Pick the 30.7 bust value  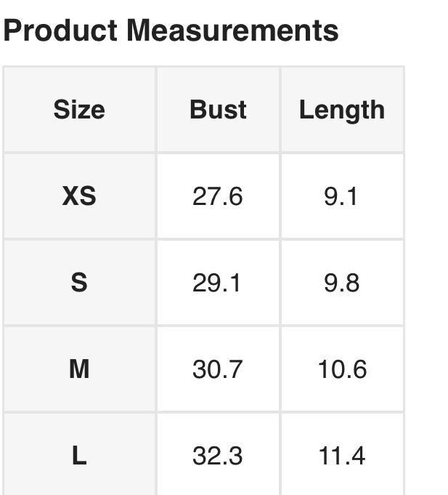pyautogui.click(x=218, y=369)
